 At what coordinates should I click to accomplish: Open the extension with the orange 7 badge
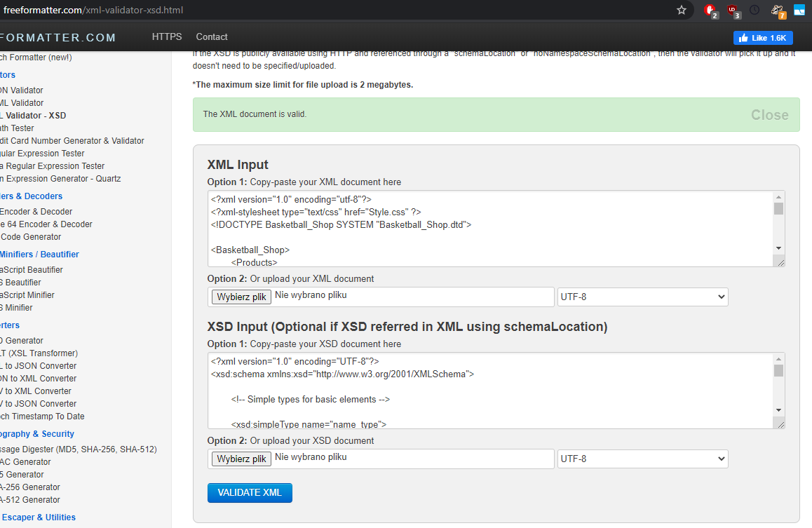click(x=777, y=11)
